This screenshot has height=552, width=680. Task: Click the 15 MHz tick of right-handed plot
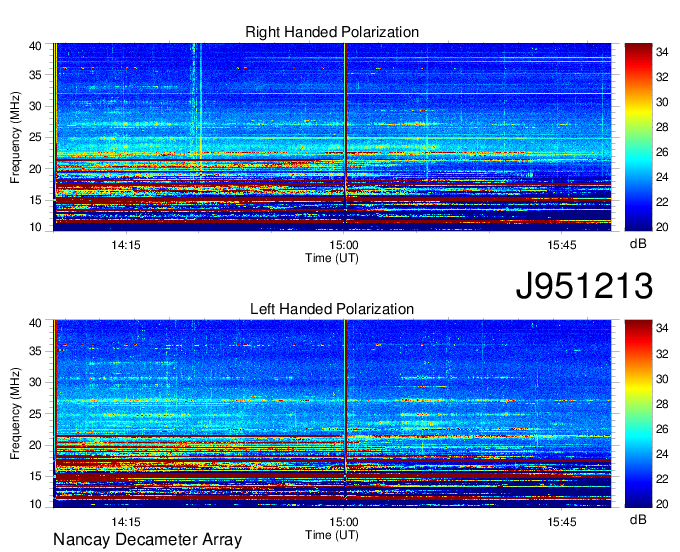pyautogui.click(x=36, y=200)
